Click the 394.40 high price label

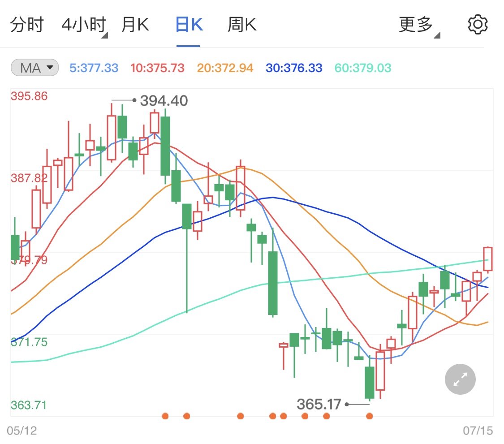(x=164, y=101)
